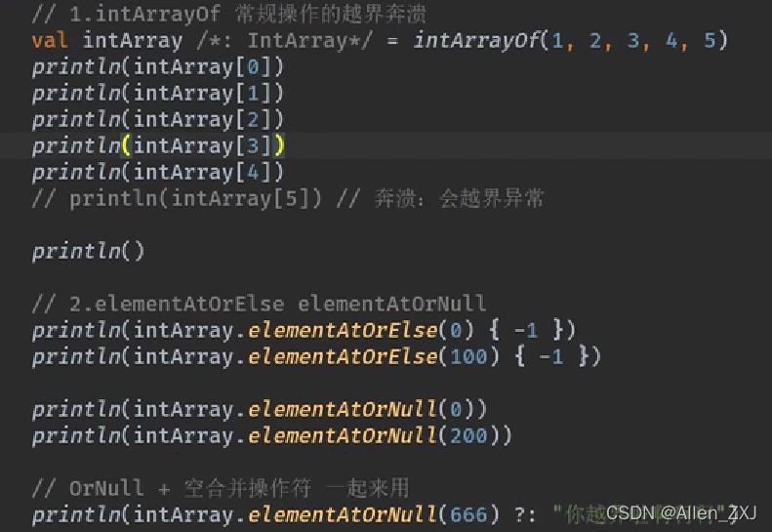Screen dimensions: 772x532
Task: Click the literal 5 in intArrayOf arguments
Action: pos(709,40)
